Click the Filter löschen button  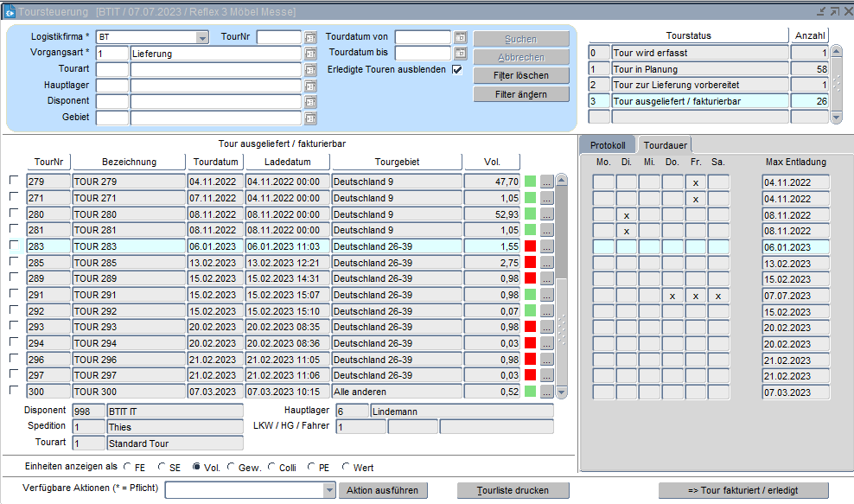point(521,75)
